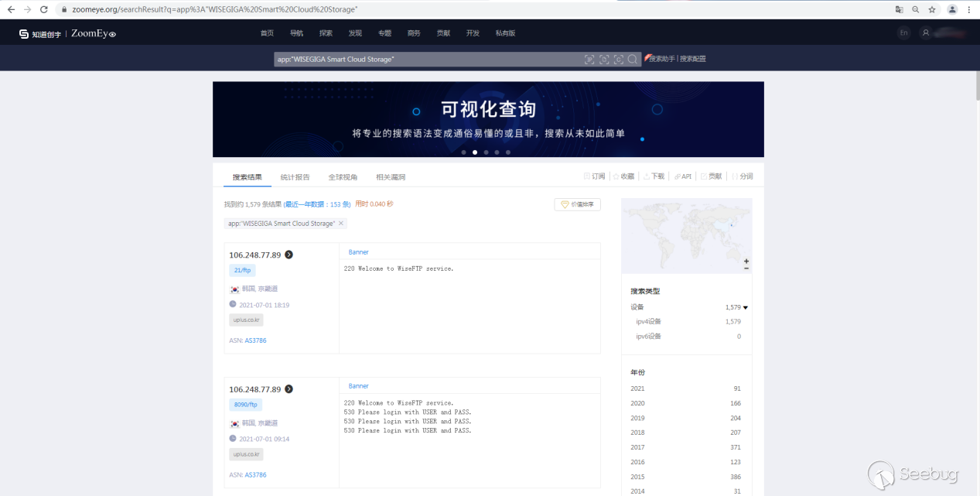Click the 收藏 star favorite option
The image size is (980, 496).
(623, 176)
